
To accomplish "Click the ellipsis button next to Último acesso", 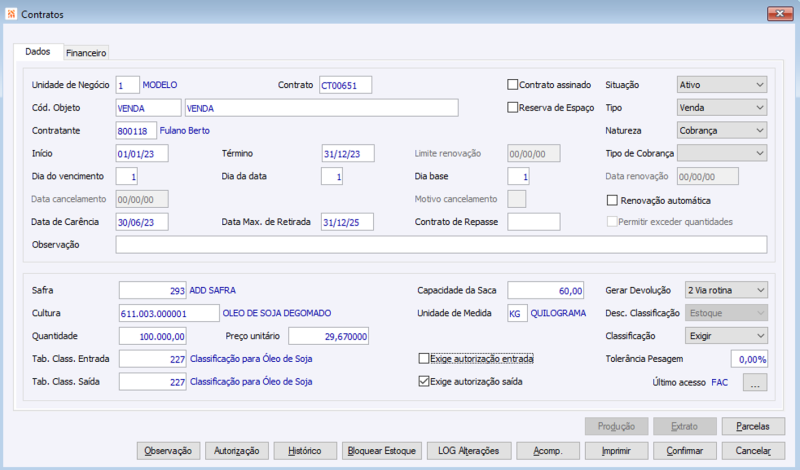I will tap(755, 382).
